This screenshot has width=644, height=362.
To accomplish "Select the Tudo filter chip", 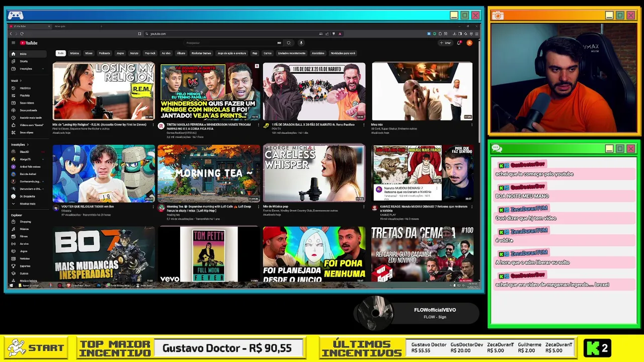I will [x=60, y=53].
